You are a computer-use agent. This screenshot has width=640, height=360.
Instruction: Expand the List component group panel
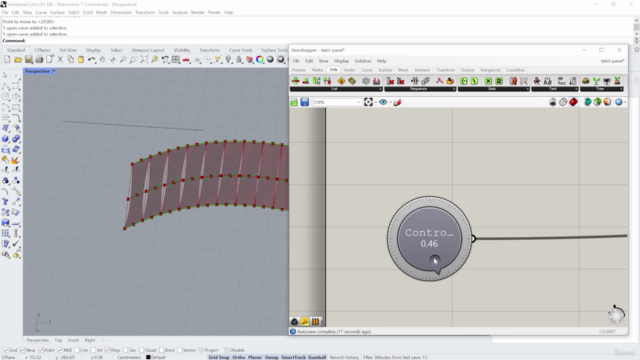pos(336,89)
